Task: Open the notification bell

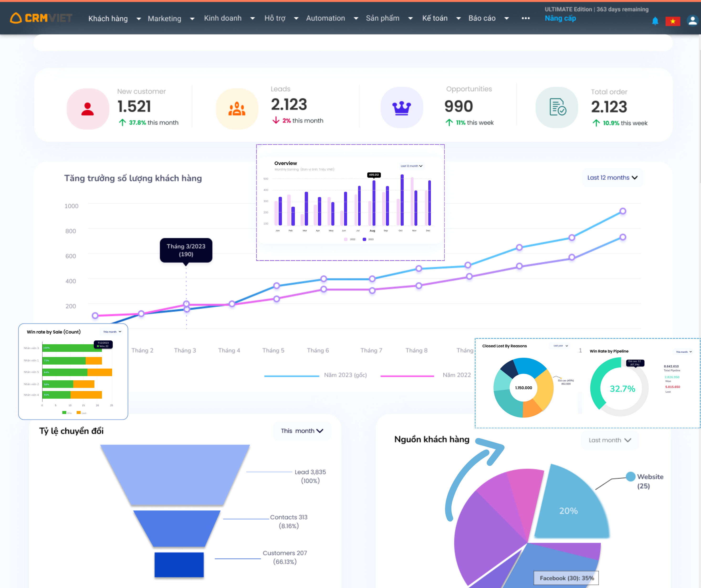Action: (655, 21)
